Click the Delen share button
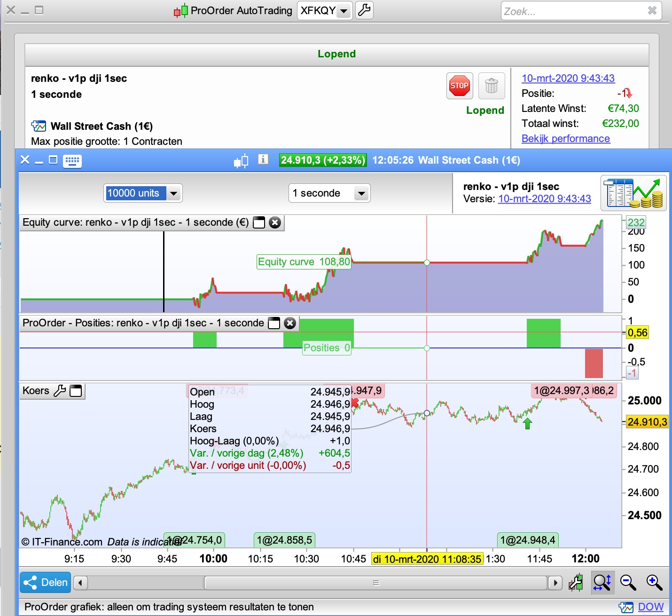The height and width of the screenshot is (616, 672). (45, 583)
